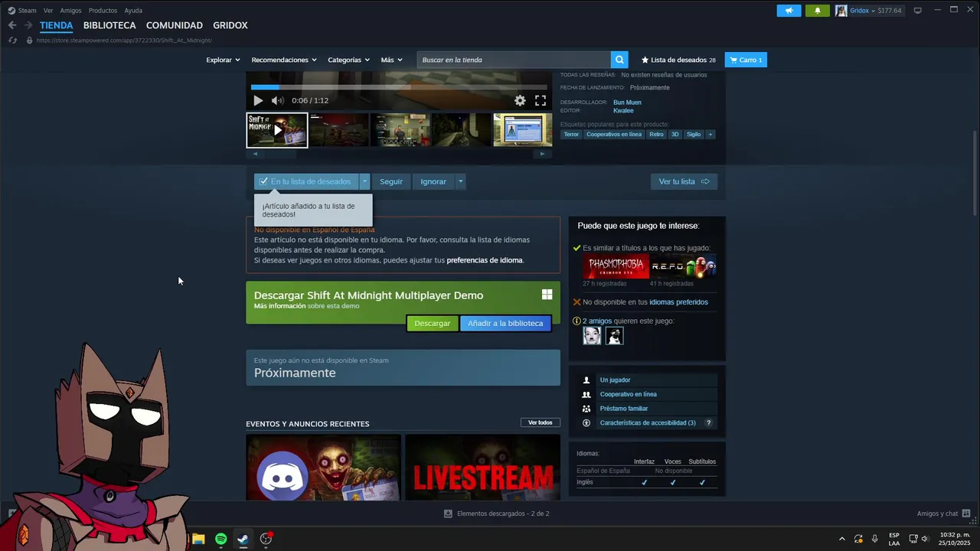Open Steam announcements megaphone button
This screenshot has width=980, height=551.
tap(789, 11)
